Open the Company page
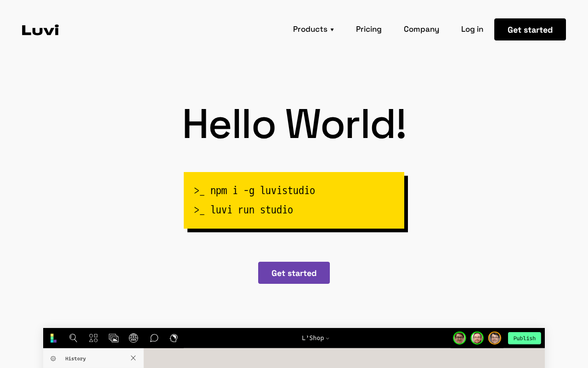 (x=421, y=29)
